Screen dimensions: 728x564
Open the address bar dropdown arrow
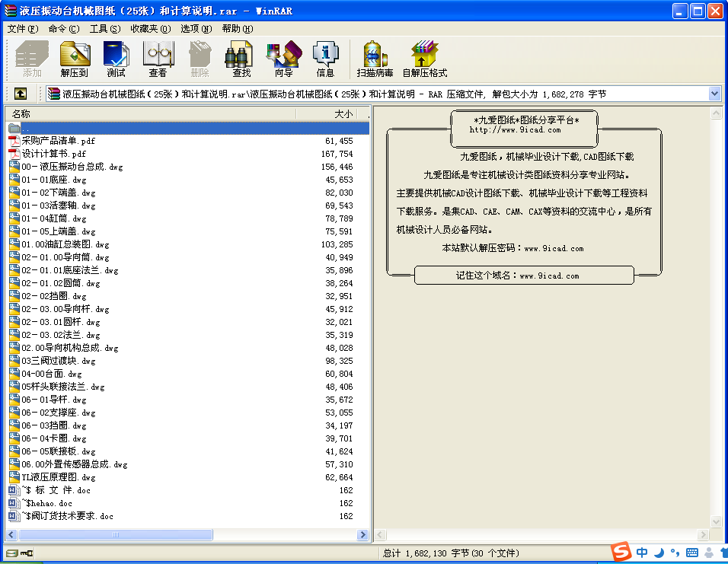[714, 93]
